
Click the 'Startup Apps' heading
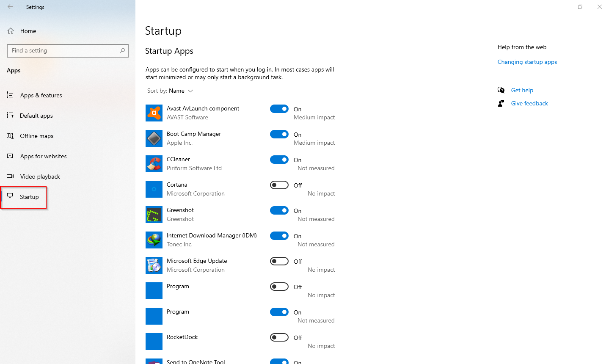click(x=169, y=51)
